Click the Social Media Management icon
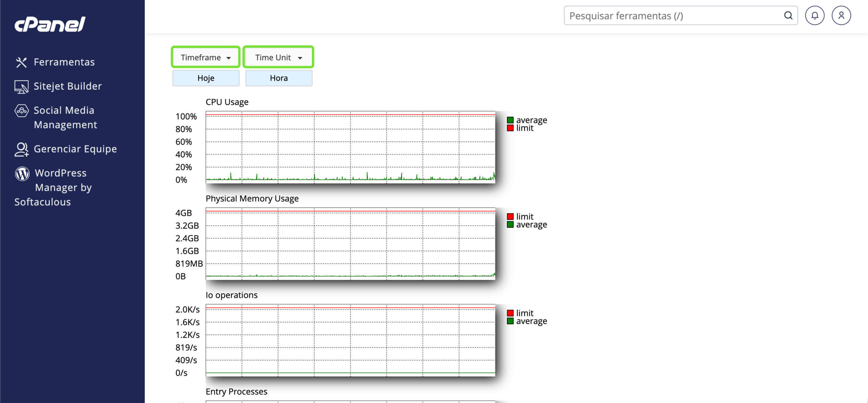Screen dimensions: 868x403 pos(21,111)
